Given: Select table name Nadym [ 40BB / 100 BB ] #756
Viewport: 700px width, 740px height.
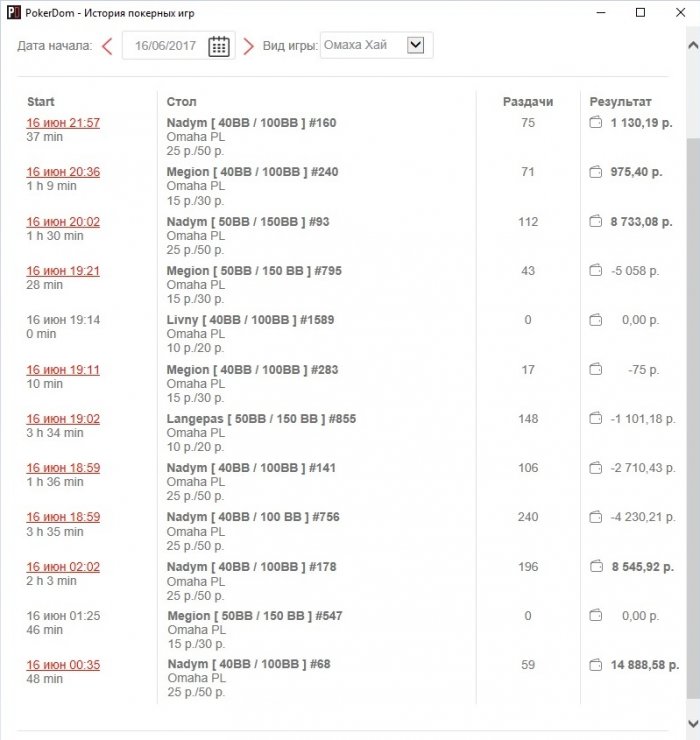Looking at the screenshot, I should (253, 517).
